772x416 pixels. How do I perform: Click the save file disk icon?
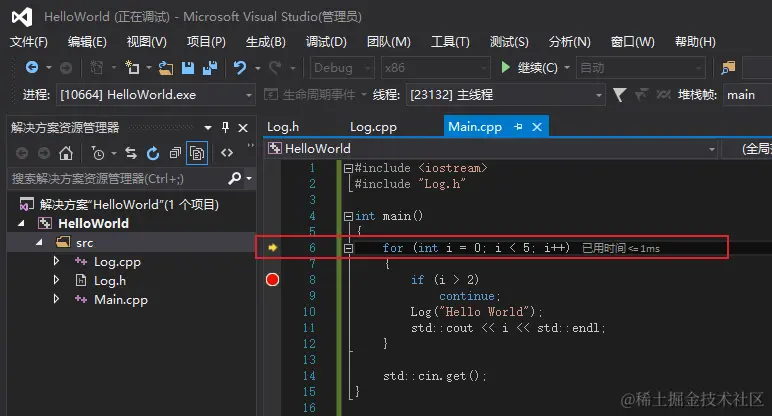coord(188,67)
